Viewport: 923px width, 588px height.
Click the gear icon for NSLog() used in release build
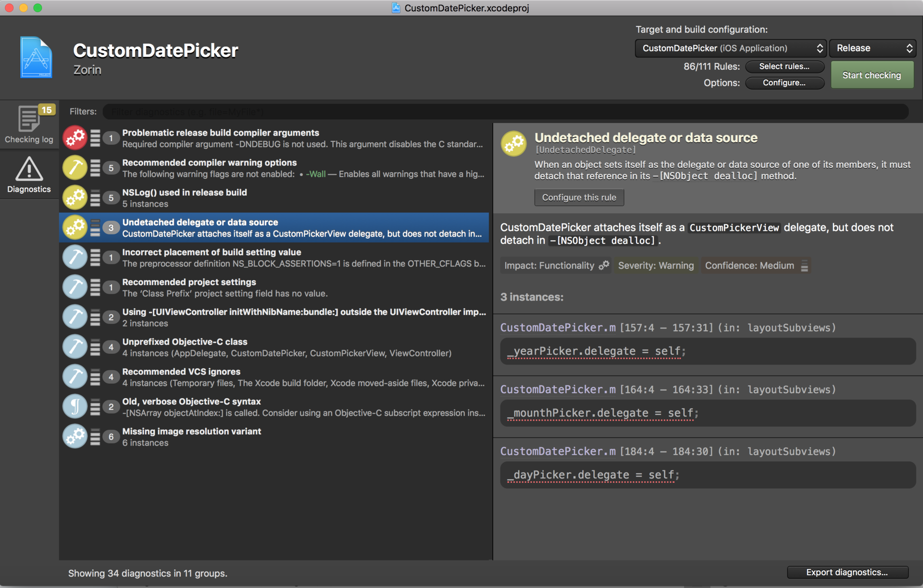[x=75, y=197]
